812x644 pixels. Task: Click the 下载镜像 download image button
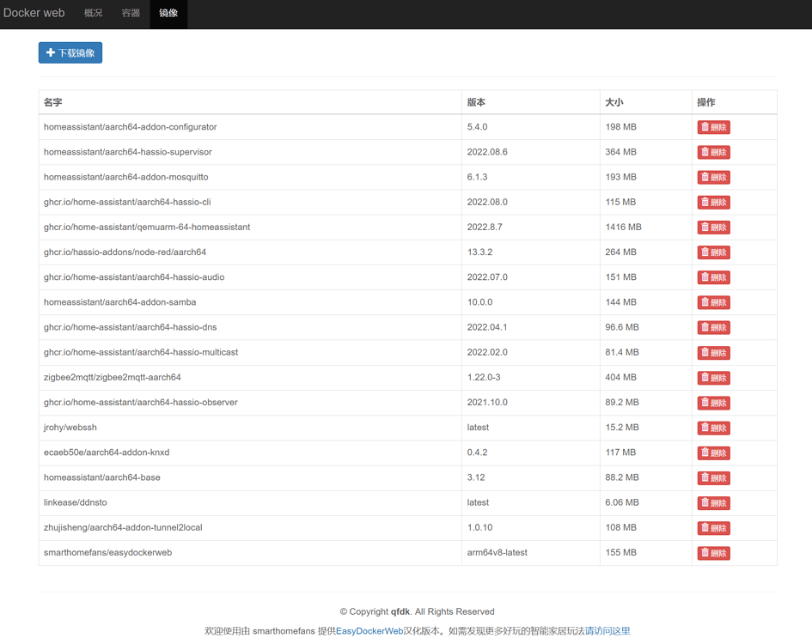click(70, 53)
